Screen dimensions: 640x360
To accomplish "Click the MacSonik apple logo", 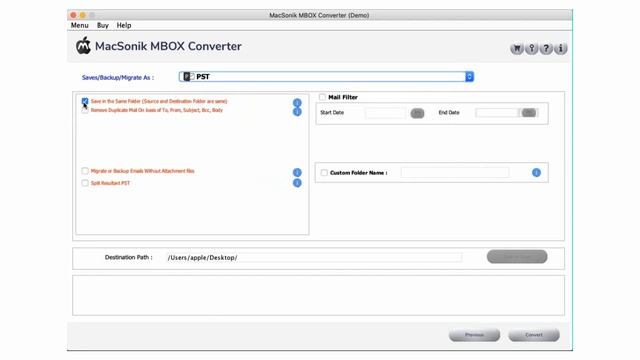I will point(83,46).
